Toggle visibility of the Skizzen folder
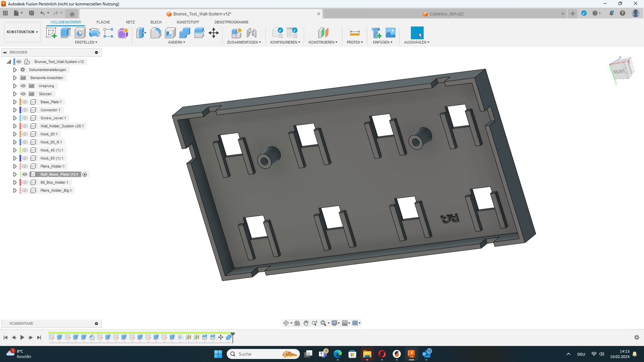This screenshot has width=644, height=362. [x=23, y=94]
